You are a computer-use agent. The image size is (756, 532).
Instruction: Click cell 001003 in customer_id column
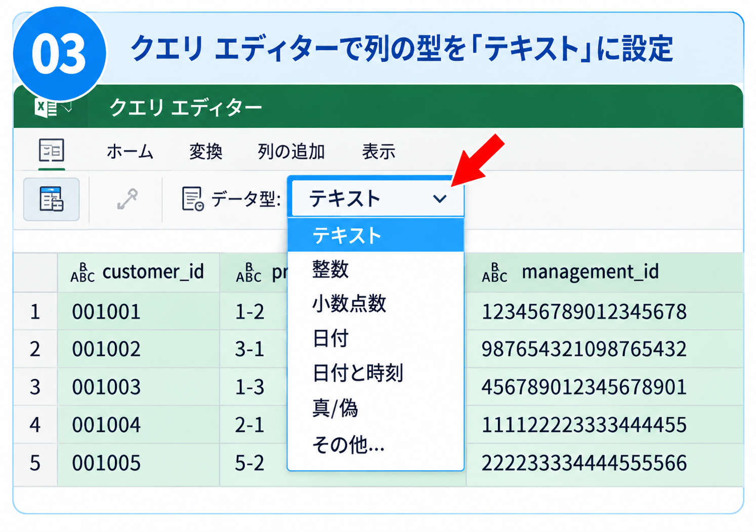(139, 387)
